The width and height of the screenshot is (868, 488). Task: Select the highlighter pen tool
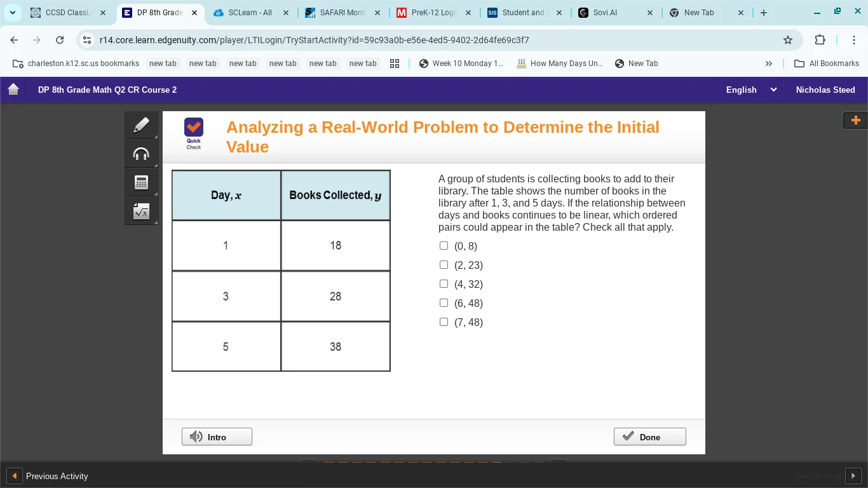click(x=141, y=125)
